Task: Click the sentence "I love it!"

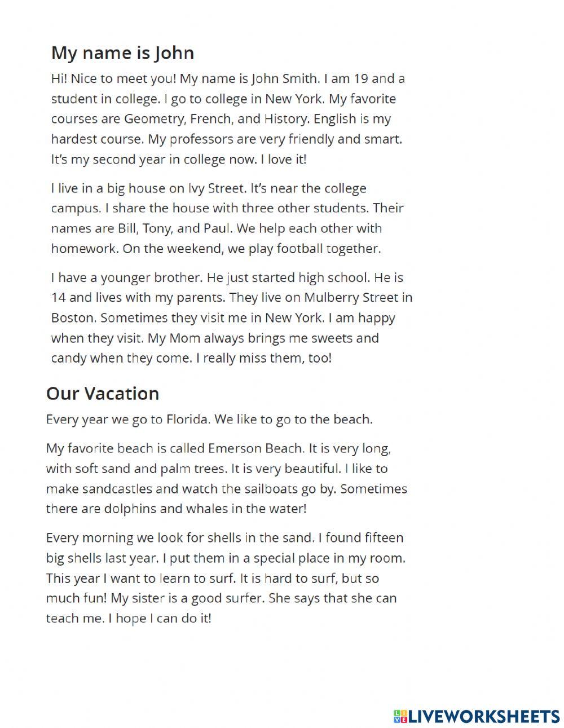Action: point(283,159)
